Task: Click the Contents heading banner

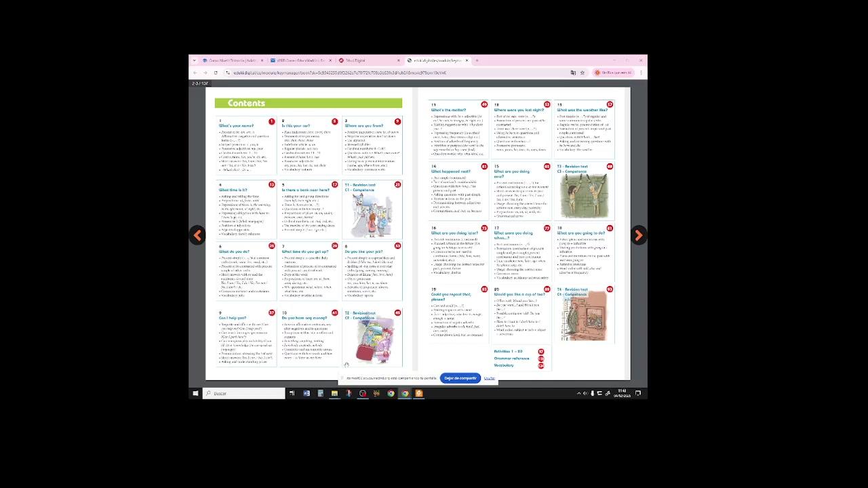Action: [309, 103]
